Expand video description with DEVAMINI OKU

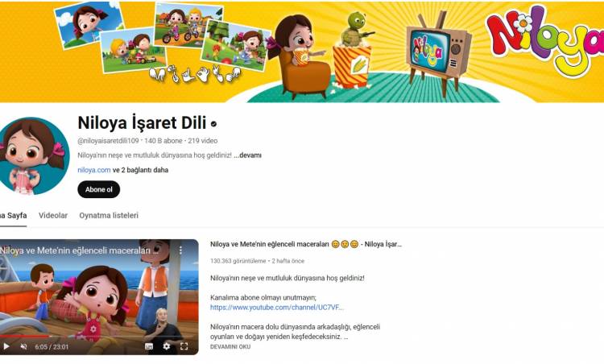[230, 346]
